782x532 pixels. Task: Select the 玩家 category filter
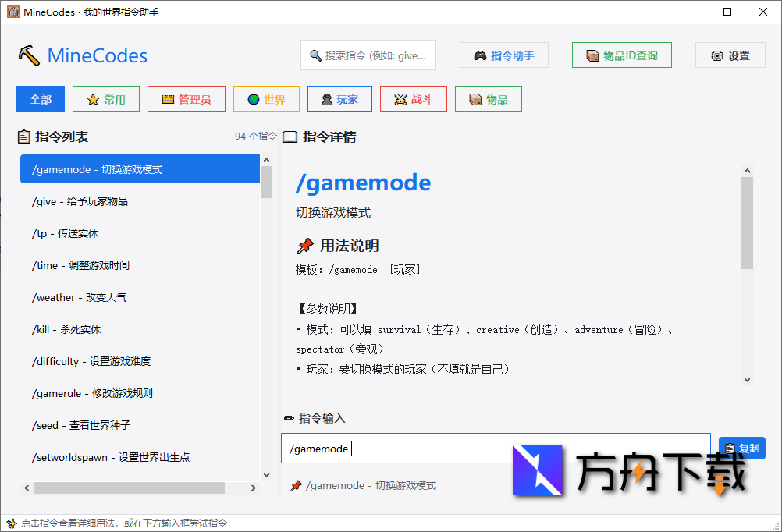[339, 98]
